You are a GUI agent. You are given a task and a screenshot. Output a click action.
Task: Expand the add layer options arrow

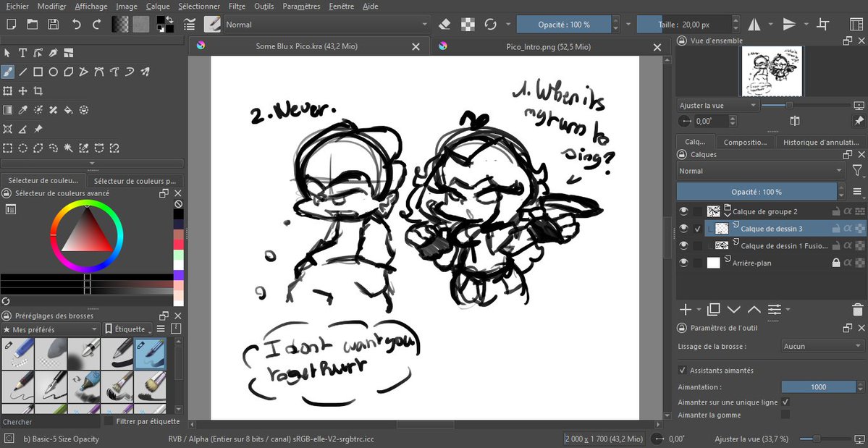(x=699, y=308)
